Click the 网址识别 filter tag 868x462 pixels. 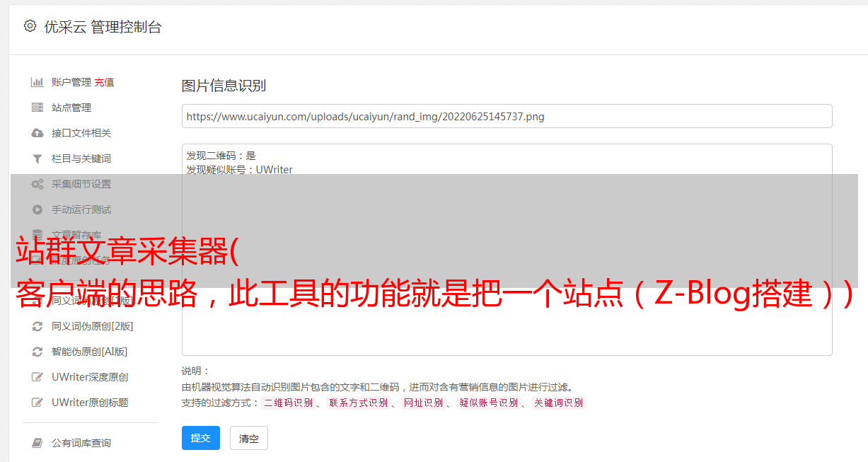[x=423, y=403]
